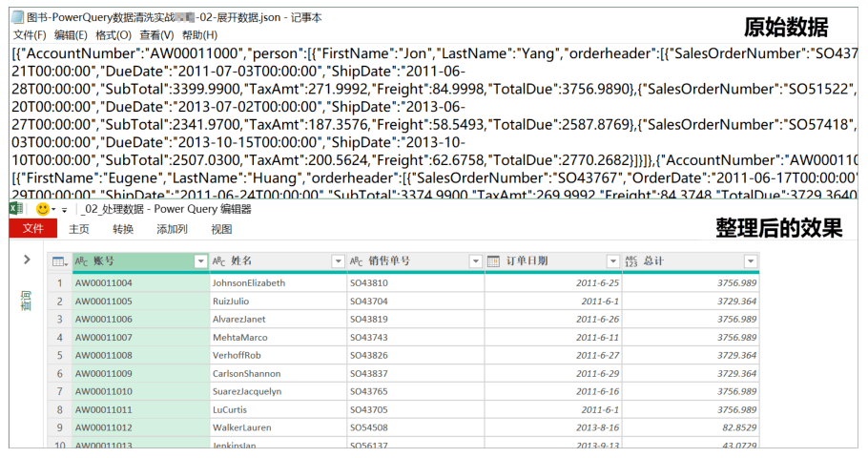Select cell AW00011012
The height and width of the screenshot is (458, 868).
(x=140, y=427)
